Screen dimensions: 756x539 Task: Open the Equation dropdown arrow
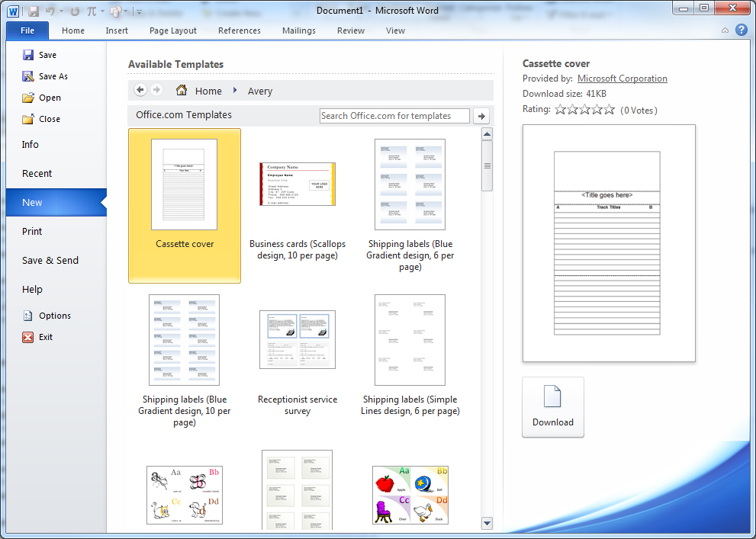(x=103, y=11)
